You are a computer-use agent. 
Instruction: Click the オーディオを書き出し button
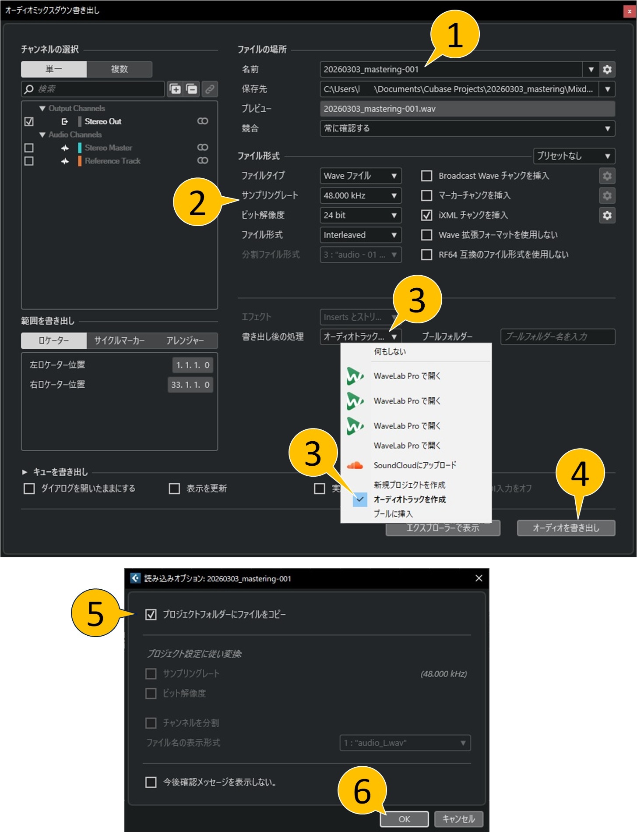[x=566, y=528]
